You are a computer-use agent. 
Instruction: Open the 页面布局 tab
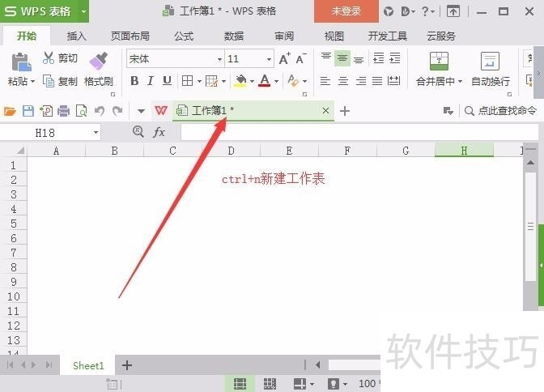(130, 36)
